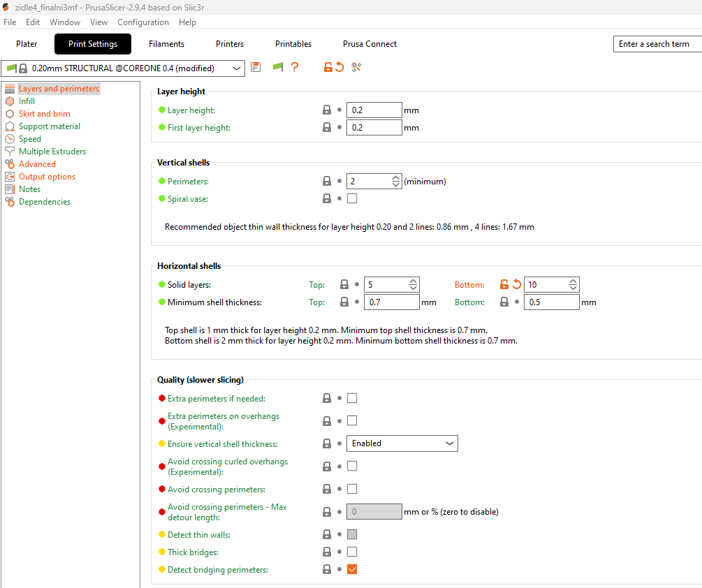
Task: Open the Help menu
Action: (187, 22)
